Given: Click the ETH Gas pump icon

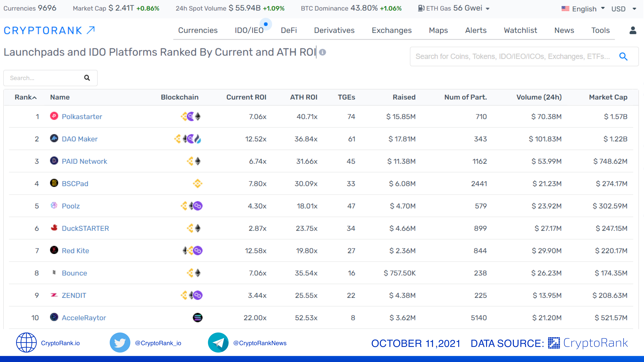Looking at the screenshot, I should point(421,8).
